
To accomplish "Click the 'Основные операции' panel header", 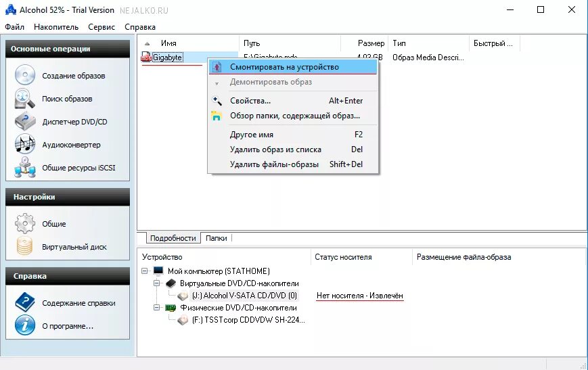I will [68, 49].
